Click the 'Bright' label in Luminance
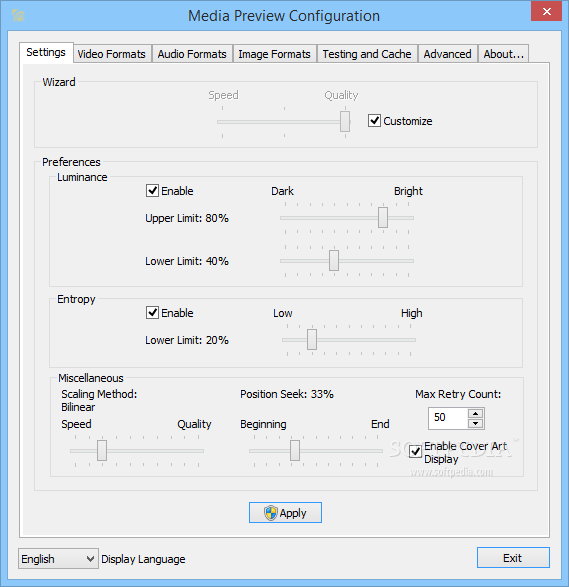 pyautogui.click(x=408, y=191)
